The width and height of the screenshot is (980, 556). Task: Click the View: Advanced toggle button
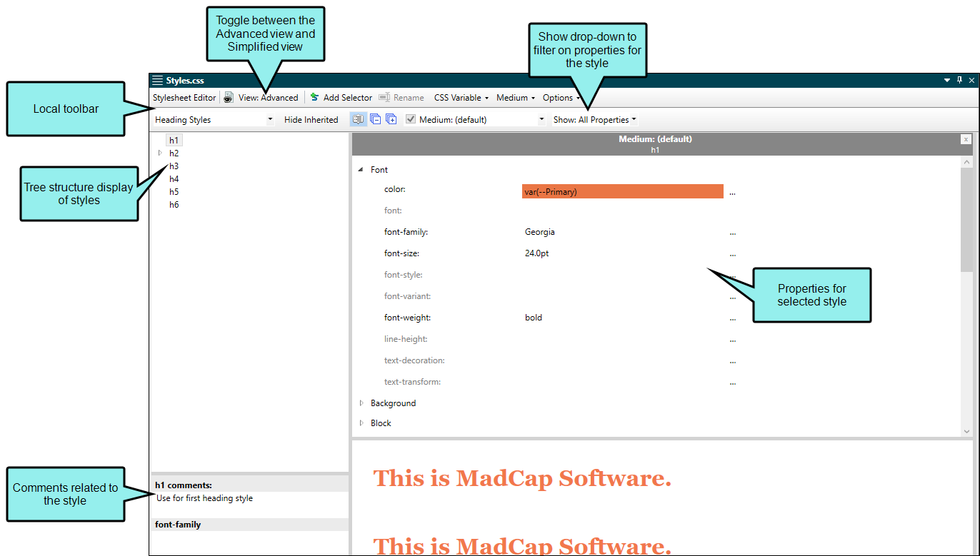pyautogui.click(x=261, y=98)
